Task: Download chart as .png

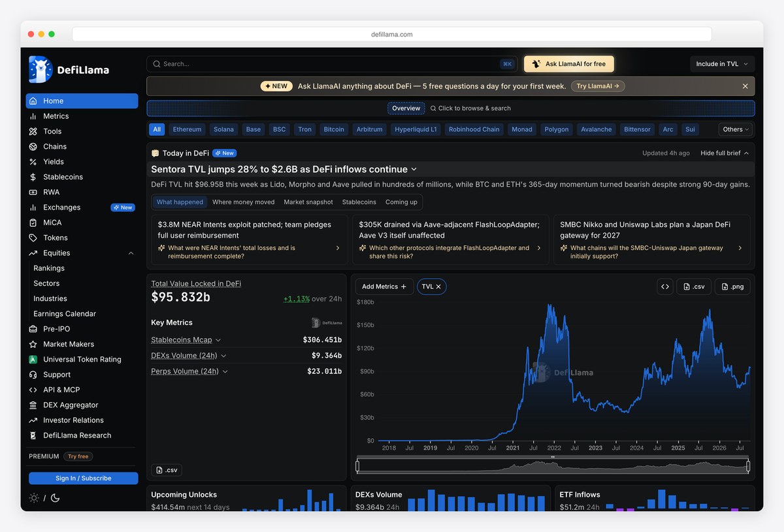Action: point(732,287)
